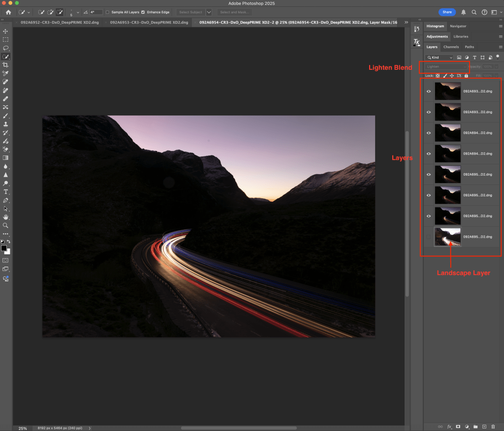
Task: Click the Home icon in options bar
Action: (8, 12)
